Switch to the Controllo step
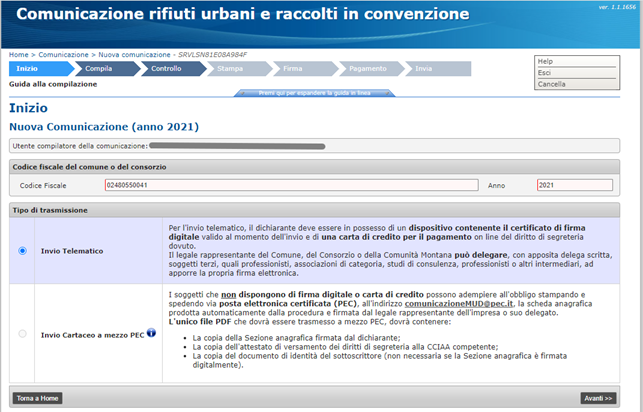This screenshot has height=412, width=643. [x=165, y=69]
